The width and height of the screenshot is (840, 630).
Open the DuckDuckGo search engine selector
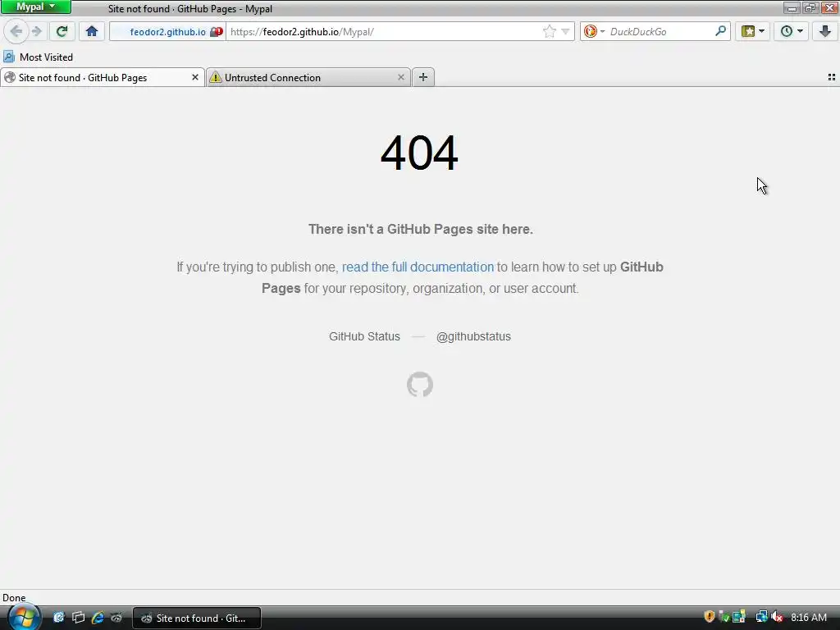coord(594,32)
